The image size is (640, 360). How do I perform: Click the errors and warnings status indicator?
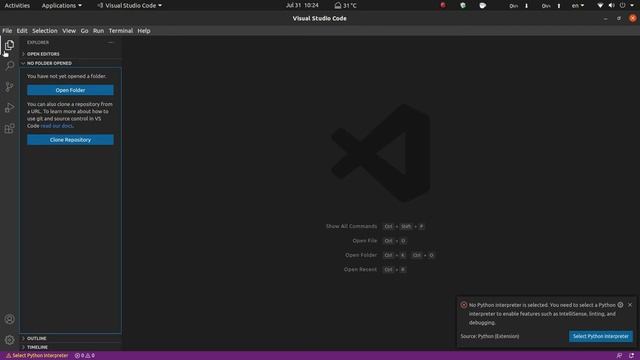pyautogui.click(x=84, y=356)
